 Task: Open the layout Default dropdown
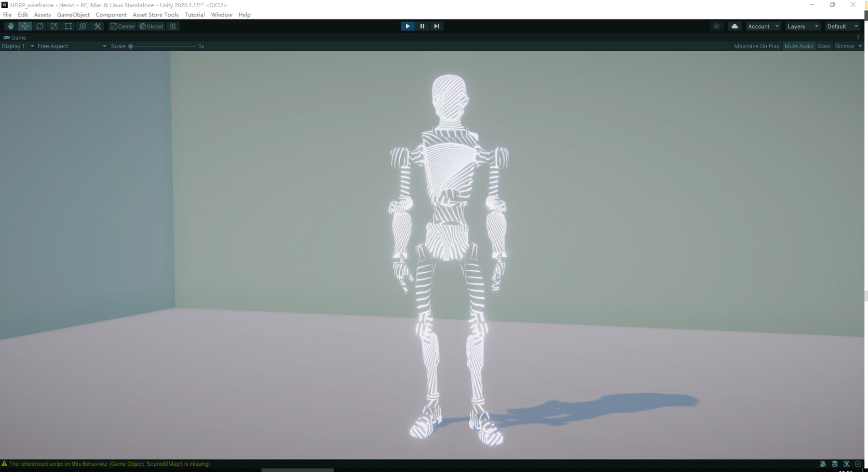[x=842, y=26]
